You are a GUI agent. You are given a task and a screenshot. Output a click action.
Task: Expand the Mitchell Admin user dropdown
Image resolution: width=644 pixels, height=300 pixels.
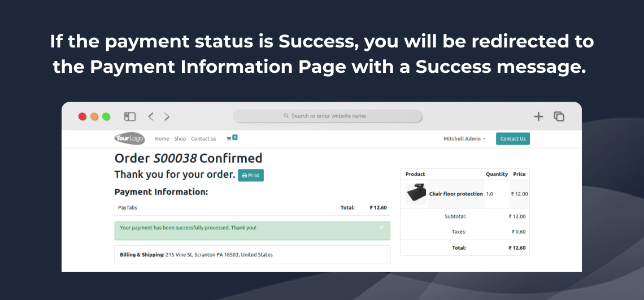point(464,139)
